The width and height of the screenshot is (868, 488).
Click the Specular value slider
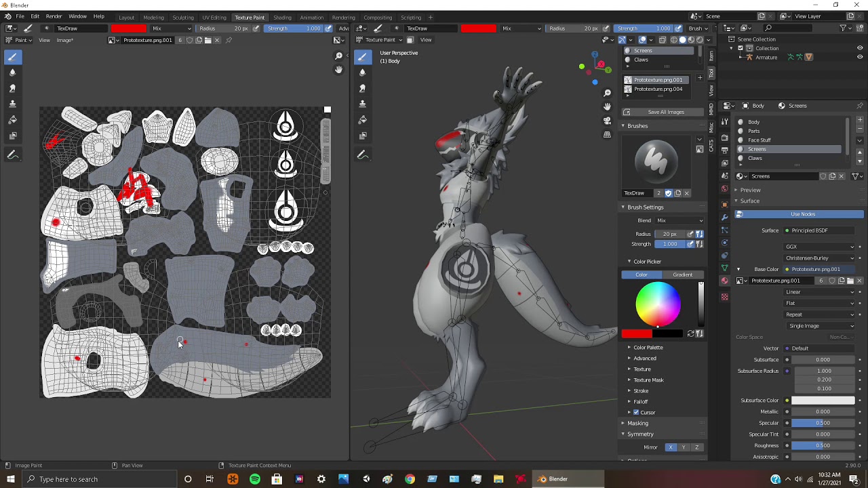(823, 423)
